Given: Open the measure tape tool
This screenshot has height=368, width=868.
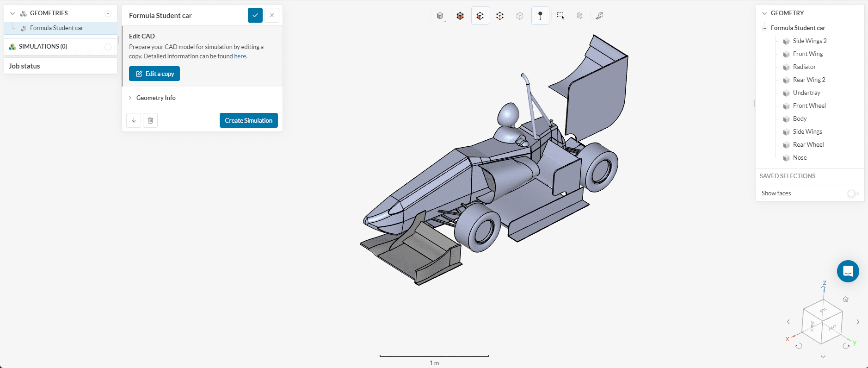Looking at the screenshot, I should 599,16.
